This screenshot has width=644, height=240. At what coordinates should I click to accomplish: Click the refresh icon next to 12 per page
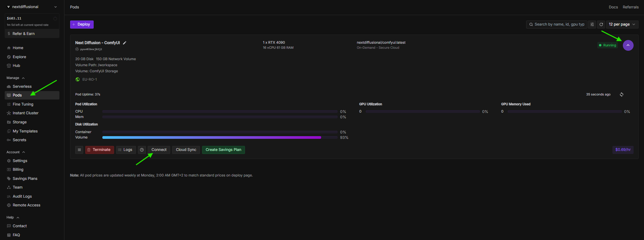pos(601,25)
